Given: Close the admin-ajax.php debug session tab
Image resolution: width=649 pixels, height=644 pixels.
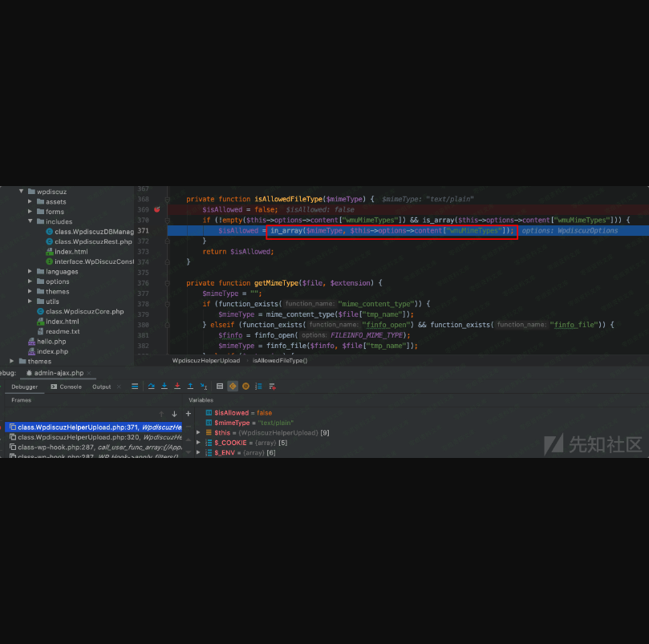Looking at the screenshot, I should tap(89, 373).
